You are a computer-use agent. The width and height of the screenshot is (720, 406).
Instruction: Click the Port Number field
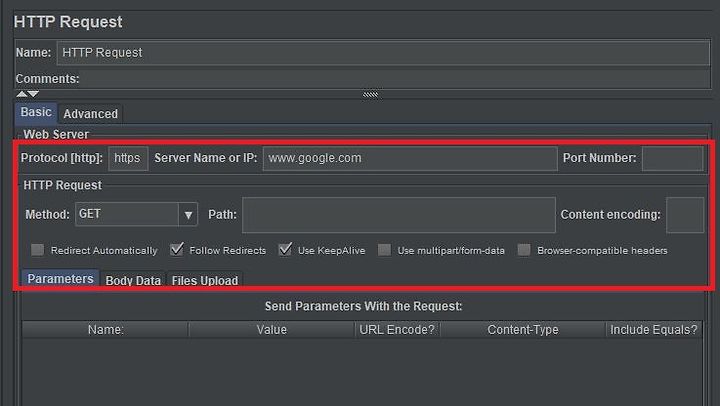click(672, 158)
